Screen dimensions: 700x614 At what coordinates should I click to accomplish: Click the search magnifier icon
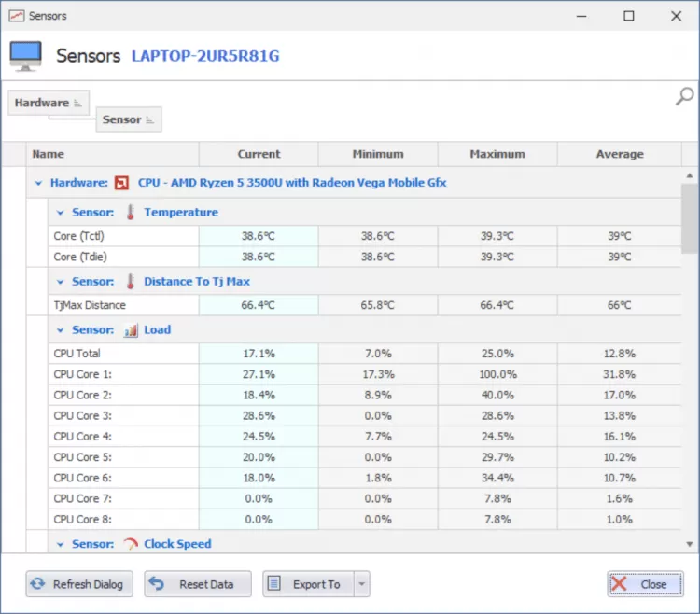[x=684, y=96]
